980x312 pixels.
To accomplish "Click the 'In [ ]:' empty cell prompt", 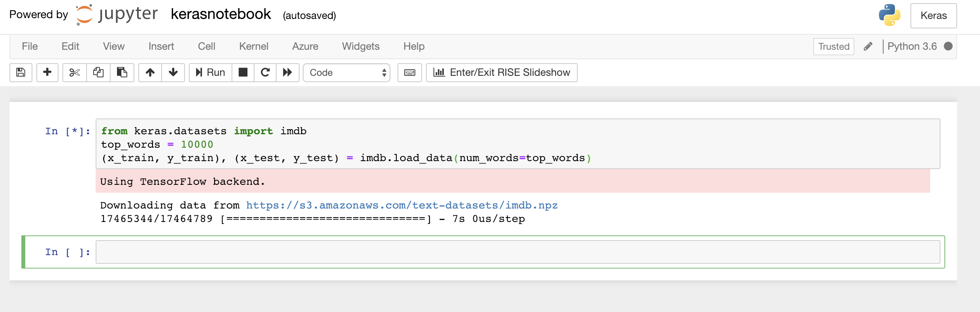I will pyautogui.click(x=68, y=252).
